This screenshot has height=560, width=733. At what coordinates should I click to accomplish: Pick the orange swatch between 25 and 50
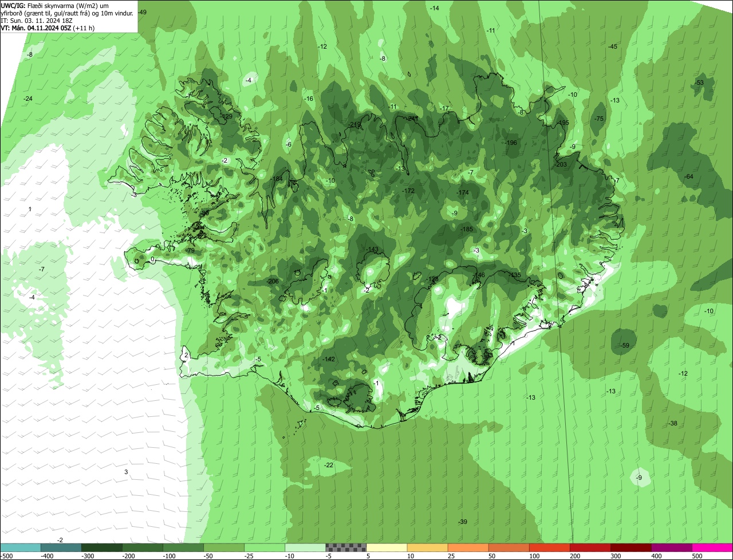[x=468, y=547]
